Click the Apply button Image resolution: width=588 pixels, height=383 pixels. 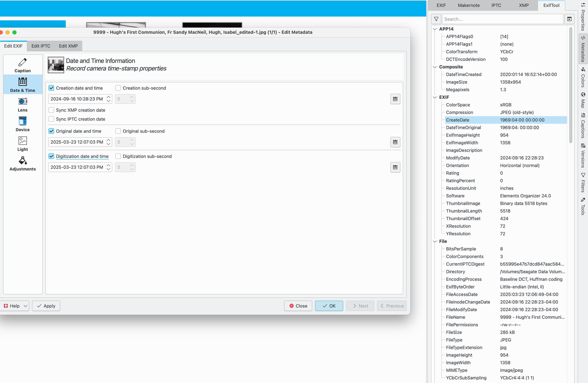pos(46,306)
